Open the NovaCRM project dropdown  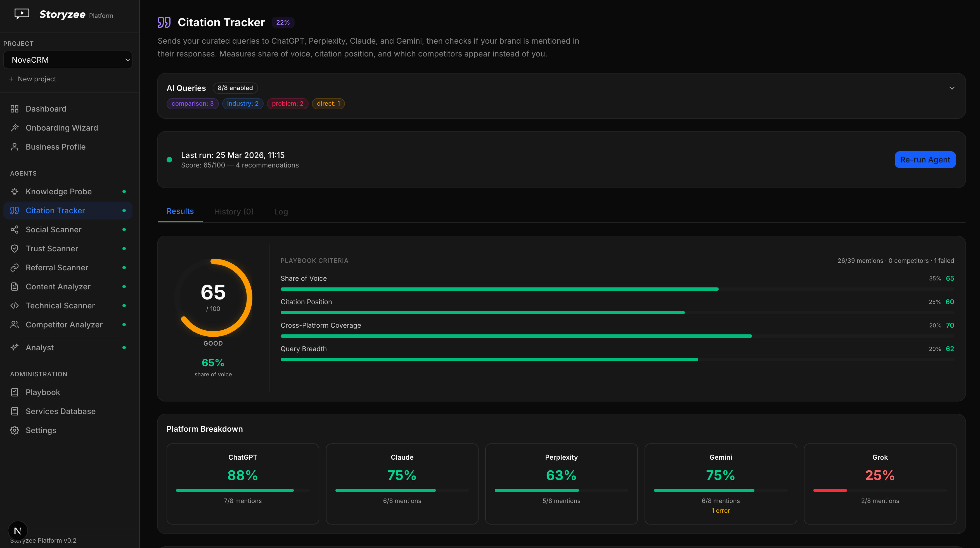coord(68,60)
